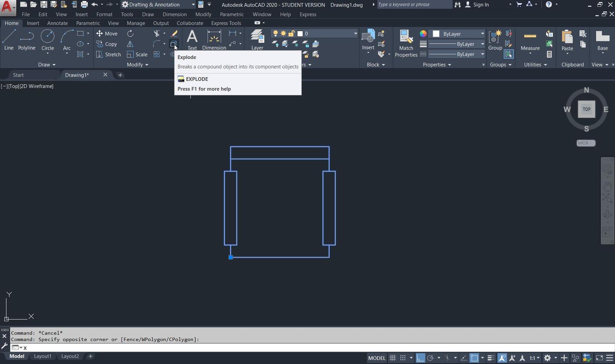Open the workspace switcher dropdown
This screenshot has height=364, width=615.
click(x=194, y=4)
